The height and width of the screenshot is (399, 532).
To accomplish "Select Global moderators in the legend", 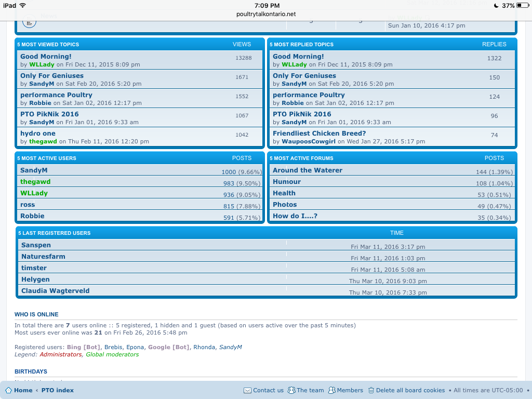I will point(112,354).
